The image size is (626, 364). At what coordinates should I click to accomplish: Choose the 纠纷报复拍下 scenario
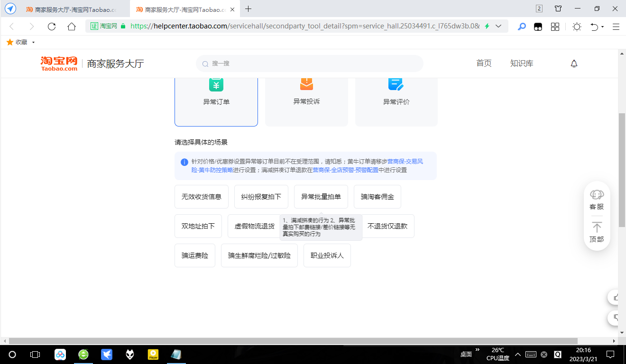(261, 197)
